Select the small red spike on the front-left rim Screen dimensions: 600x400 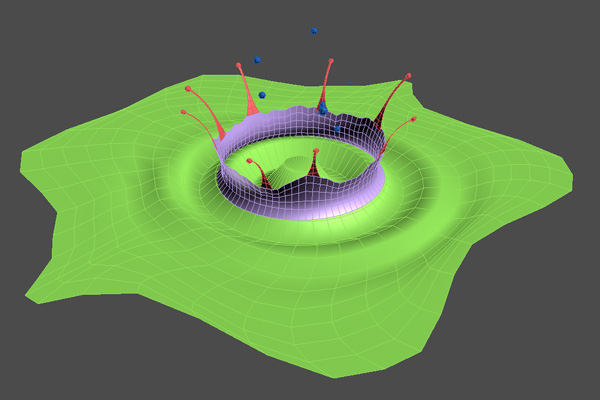[x=249, y=161]
